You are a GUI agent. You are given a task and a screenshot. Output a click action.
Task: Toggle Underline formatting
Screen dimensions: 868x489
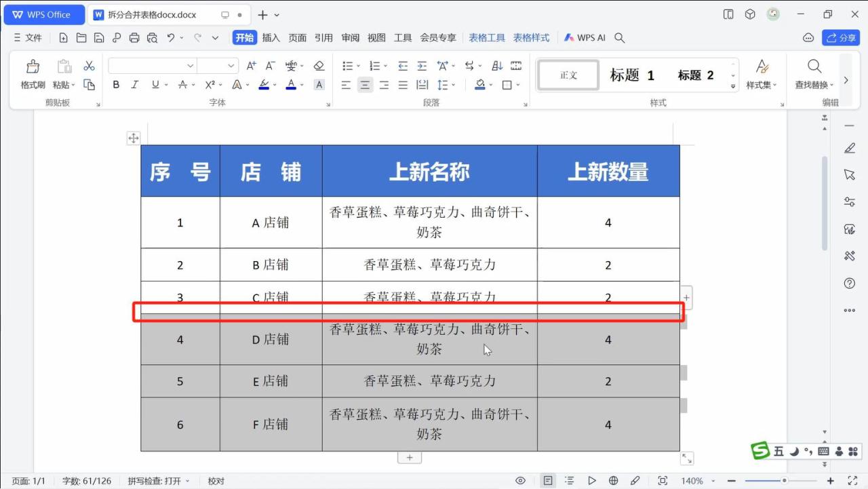point(155,85)
